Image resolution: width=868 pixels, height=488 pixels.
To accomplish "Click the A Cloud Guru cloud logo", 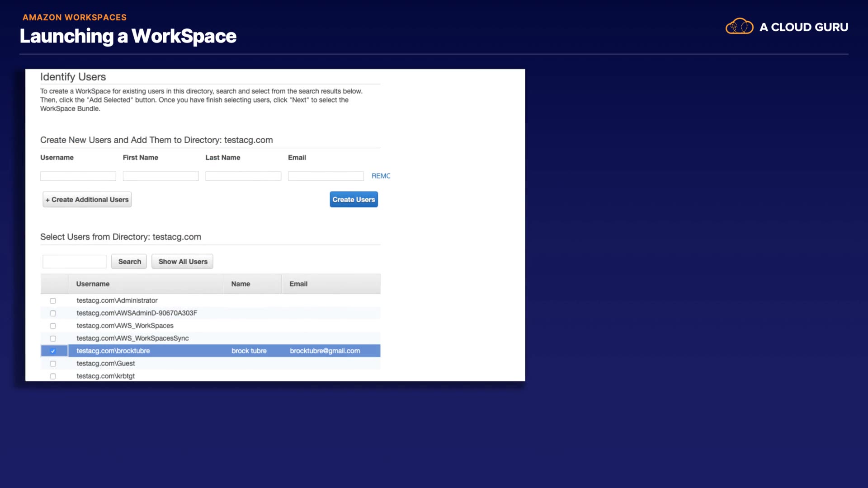I will click(x=739, y=27).
